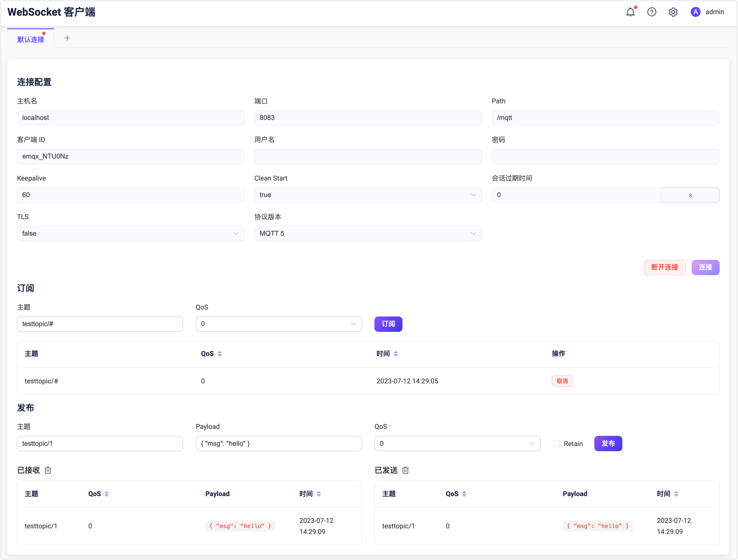Click the 断开连接 button
Screen dimensions: 738x560
pos(665,267)
